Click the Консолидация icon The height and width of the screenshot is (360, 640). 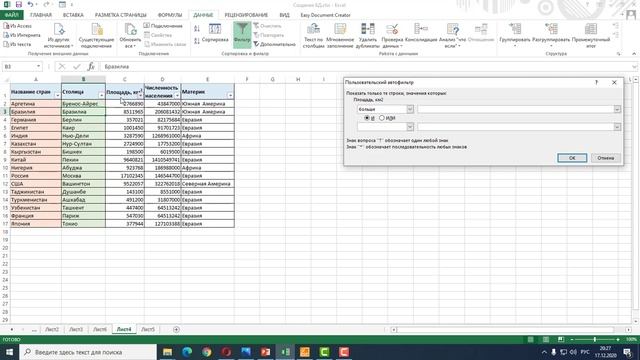point(421,33)
